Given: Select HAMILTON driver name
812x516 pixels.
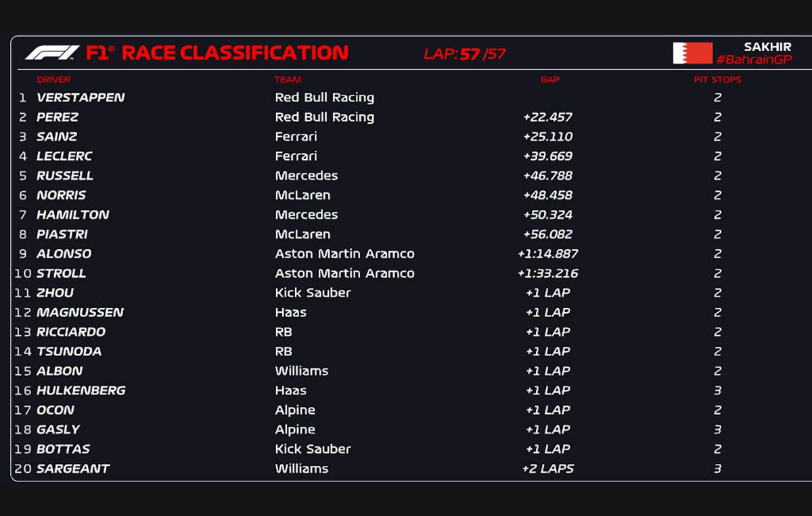Looking at the screenshot, I should [x=72, y=215].
